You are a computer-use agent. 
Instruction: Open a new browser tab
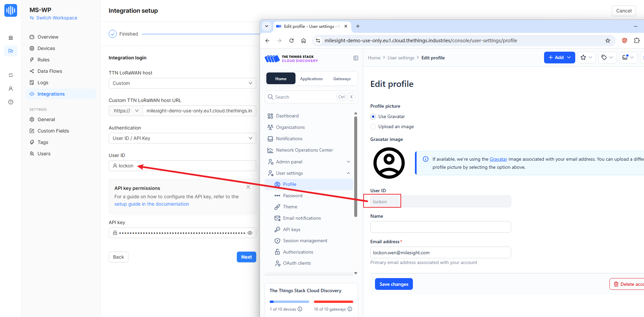[358, 26]
